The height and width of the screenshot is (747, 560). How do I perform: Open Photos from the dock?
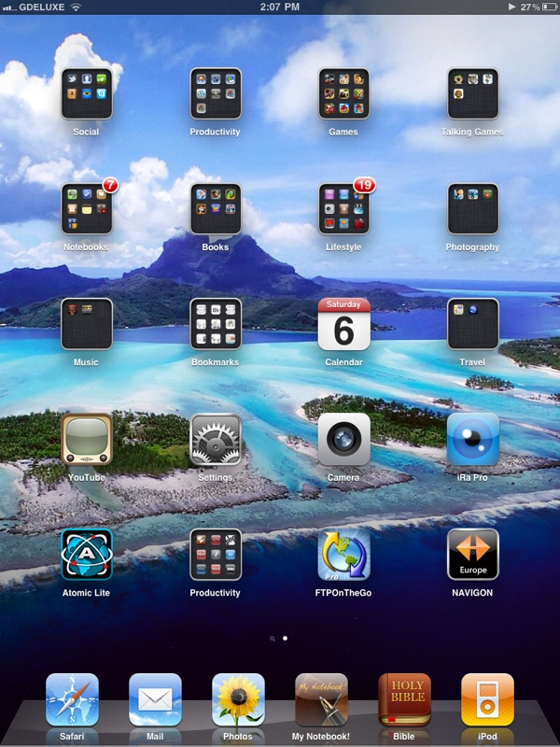click(x=238, y=699)
